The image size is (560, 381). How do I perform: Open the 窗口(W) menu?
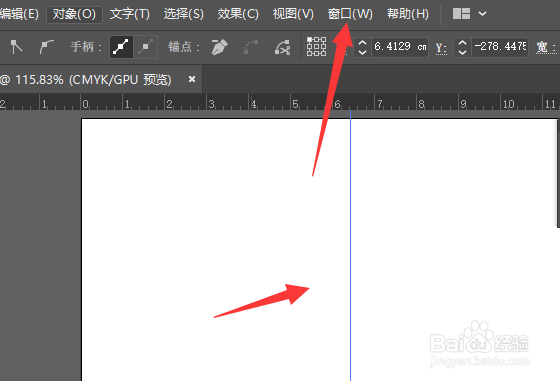click(350, 14)
